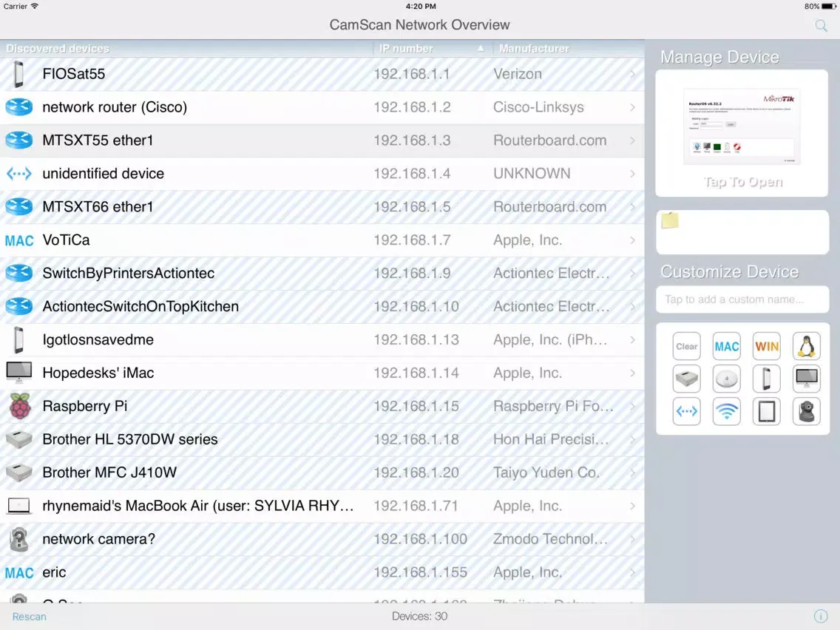This screenshot has width=840, height=630.
Task: Click iMac icon beside Hopedesks' iMac
Action: (18, 373)
